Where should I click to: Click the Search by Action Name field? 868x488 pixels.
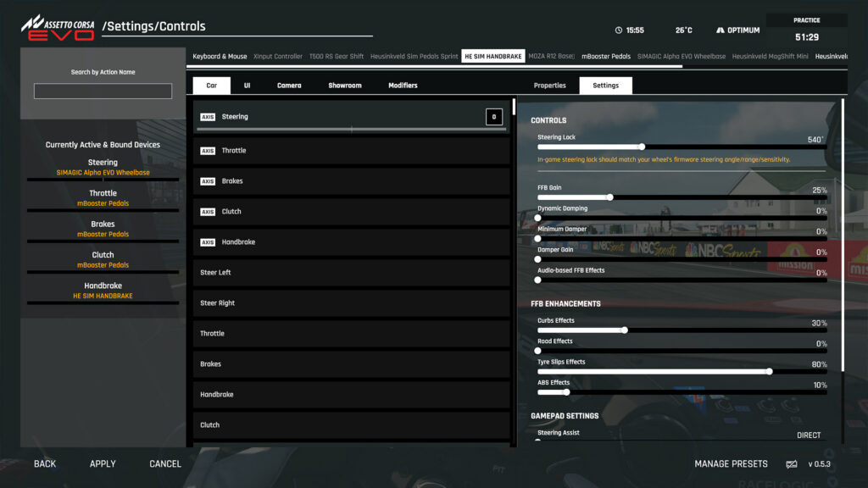point(103,91)
